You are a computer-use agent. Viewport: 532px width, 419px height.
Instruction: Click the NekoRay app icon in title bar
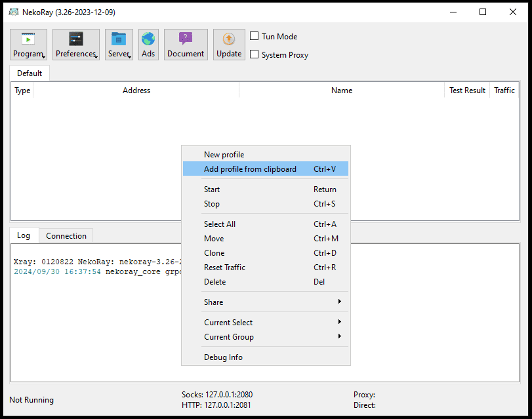[14, 12]
